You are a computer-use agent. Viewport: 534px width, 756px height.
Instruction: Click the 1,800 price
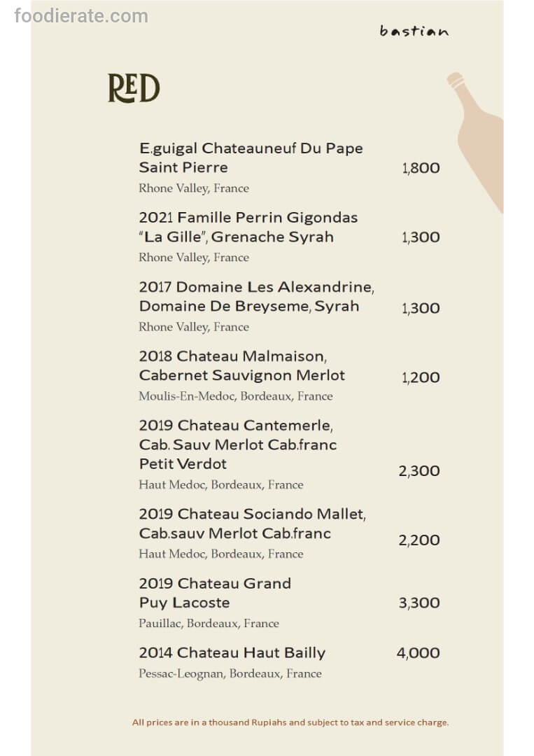(x=421, y=168)
